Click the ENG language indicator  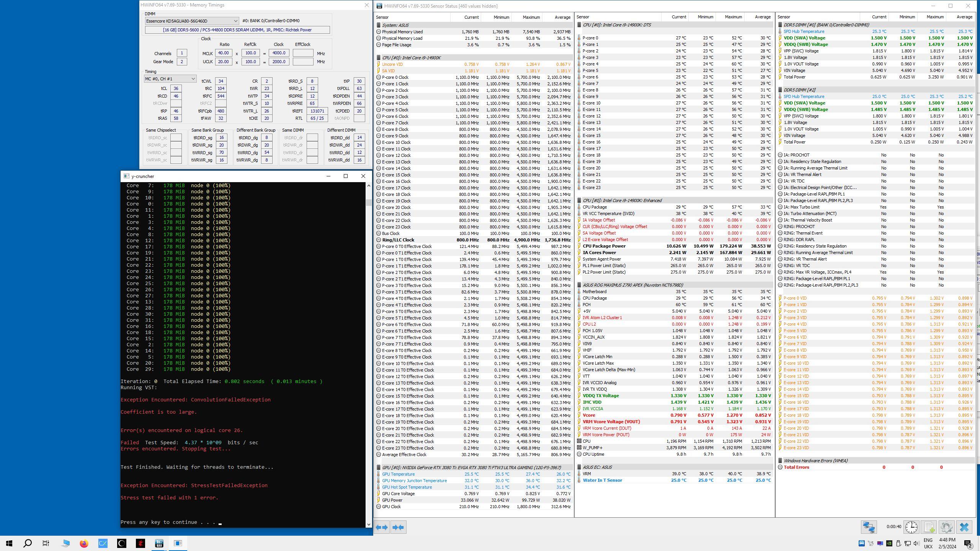tap(928, 540)
